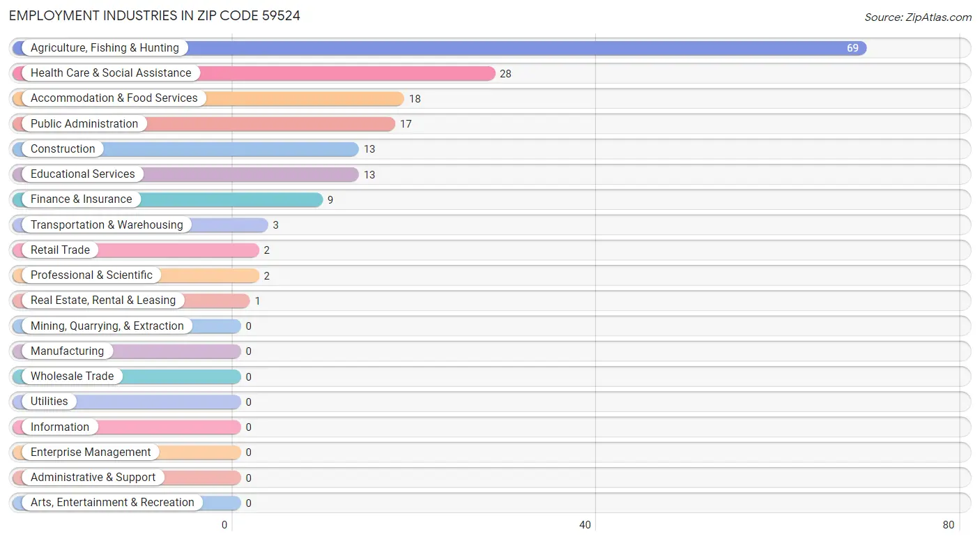Click the Construction bar label
The image size is (980, 541).
[63, 149]
